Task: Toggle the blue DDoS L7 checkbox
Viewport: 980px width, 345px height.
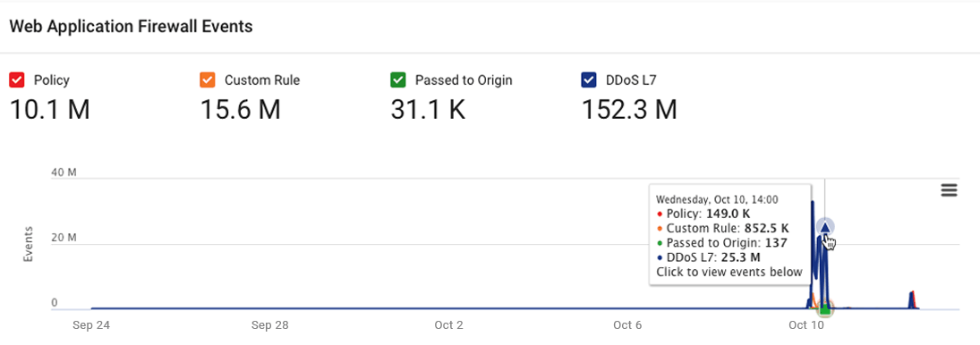Action: [589, 80]
